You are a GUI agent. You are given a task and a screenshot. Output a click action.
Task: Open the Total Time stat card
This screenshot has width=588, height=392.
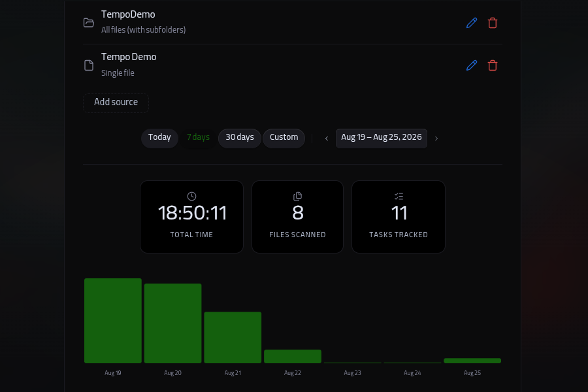[191, 217]
